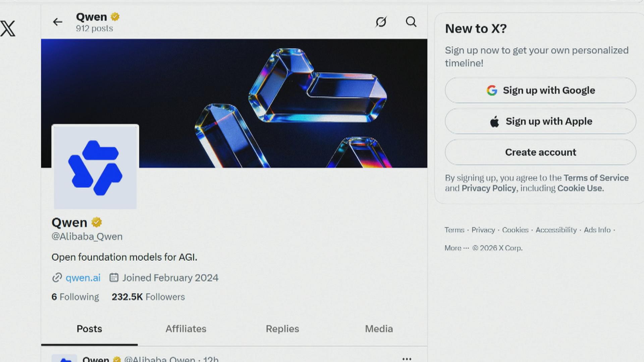644x362 pixels.
Task: Expand the footer More menu
Action: (x=457, y=248)
